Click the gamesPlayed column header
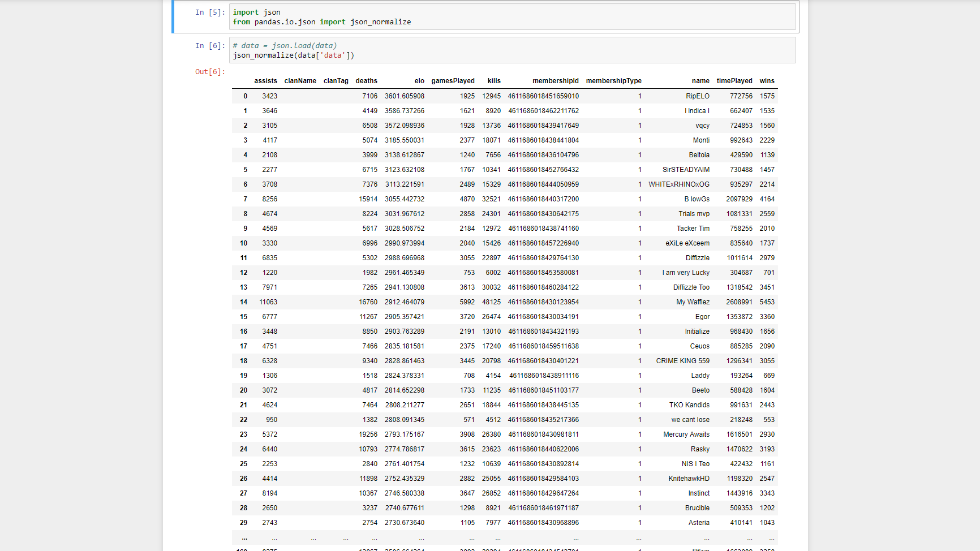 point(453,81)
